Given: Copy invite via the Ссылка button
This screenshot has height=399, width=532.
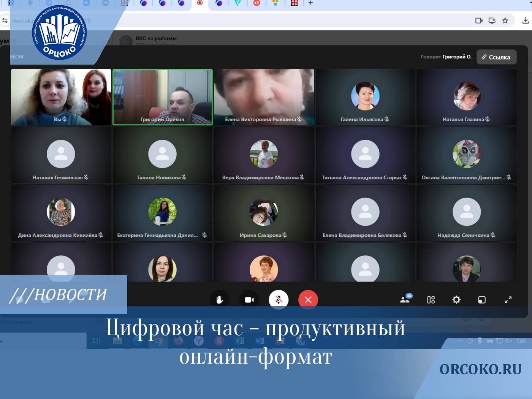Looking at the screenshot, I should tap(496, 57).
